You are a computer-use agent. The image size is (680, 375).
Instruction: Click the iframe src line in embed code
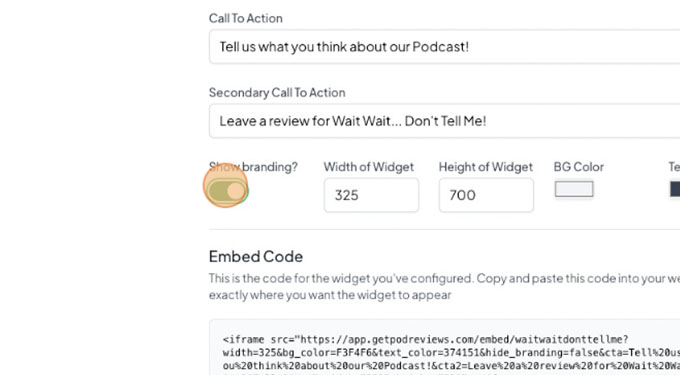[425, 339]
